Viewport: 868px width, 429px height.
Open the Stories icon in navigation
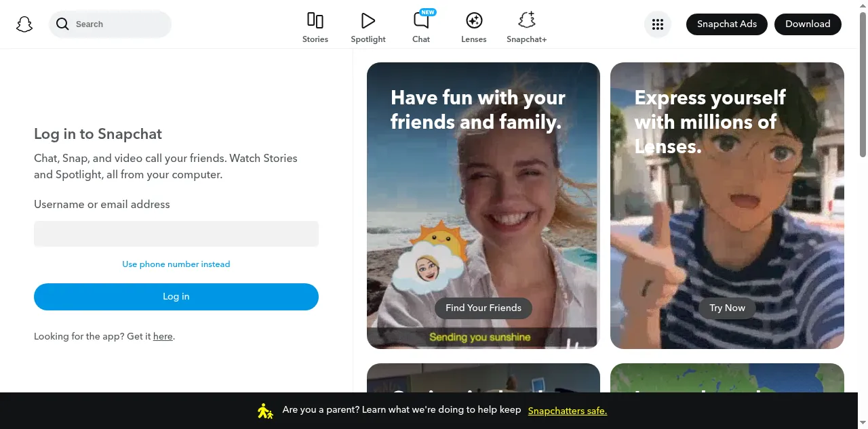(x=315, y=20)
